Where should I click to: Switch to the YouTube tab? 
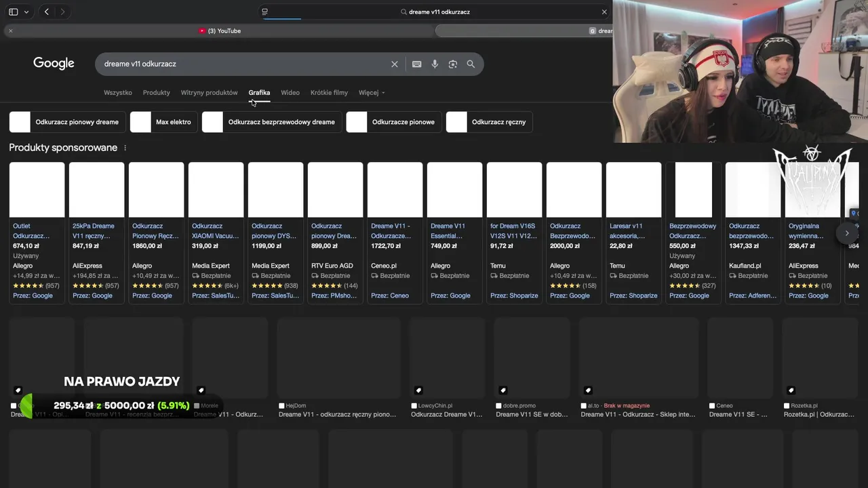[x=220, y=30]
